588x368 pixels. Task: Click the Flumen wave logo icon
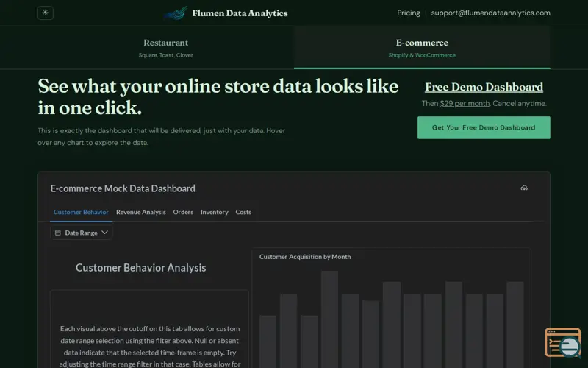[176, 13]
